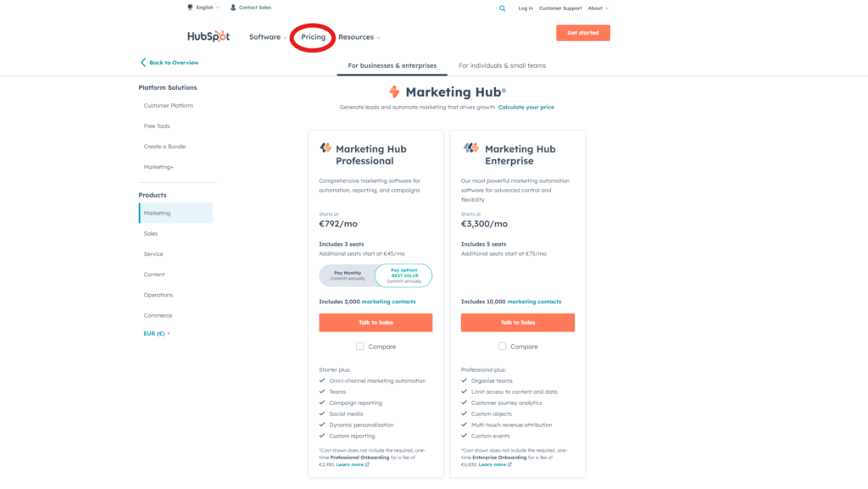Switch billing toggle to Pay Monthly
This screenshot has height=489, width=868.
[x=348, y=275]
